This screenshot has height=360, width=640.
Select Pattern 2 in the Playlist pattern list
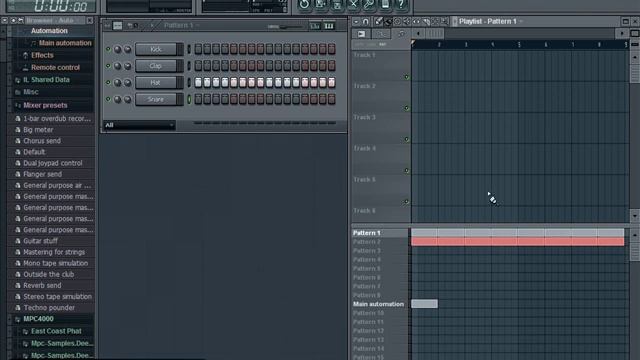coord(367,242)
